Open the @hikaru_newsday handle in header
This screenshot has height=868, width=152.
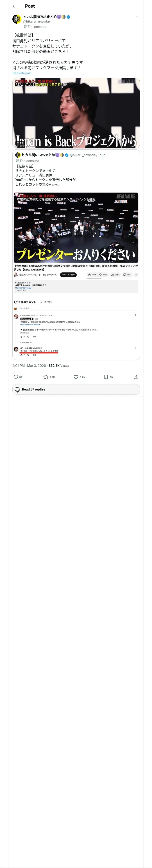[x=37, y=22]
